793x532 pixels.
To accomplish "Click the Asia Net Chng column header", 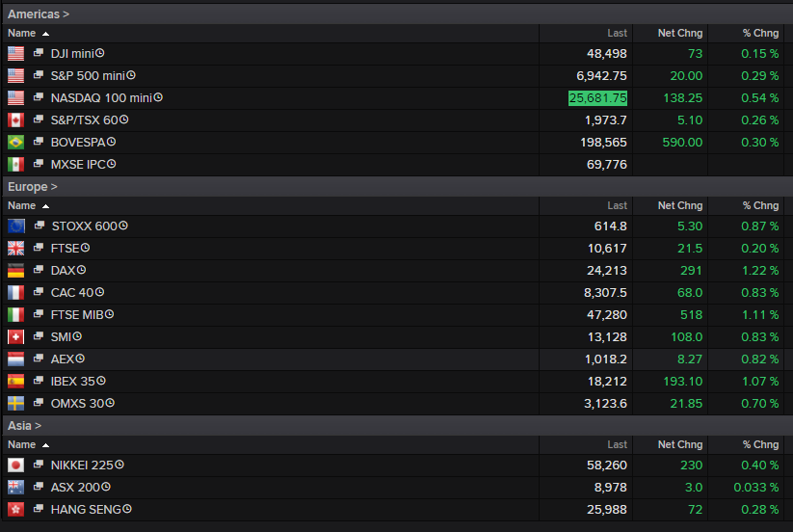I will (x=680, y=445).
